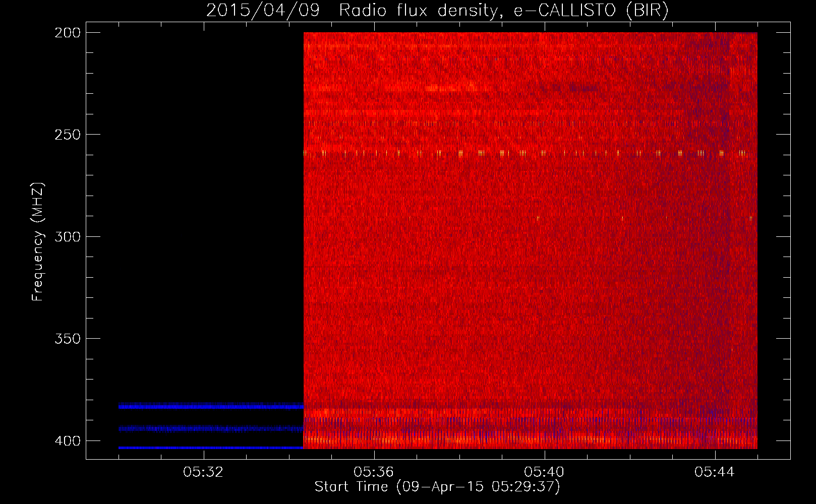Click the 'Start Time (09-Apr-15 05:29:37)' label
This screenshot has width=816, height=504.
(437, 487)
